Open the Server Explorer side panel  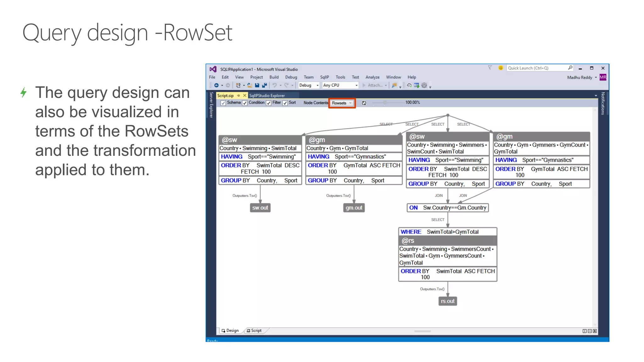(x=211, y=105)
